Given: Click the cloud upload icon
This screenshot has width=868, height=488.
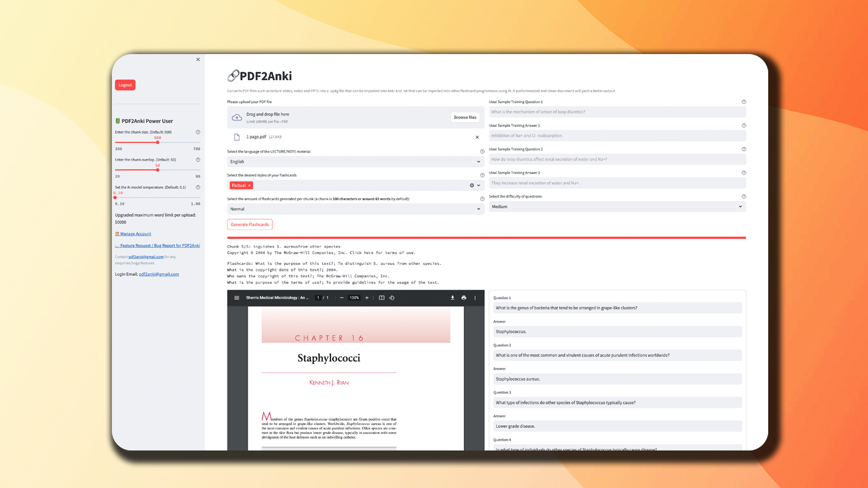Looking at the screenshot, I should (x=237, y=118).
